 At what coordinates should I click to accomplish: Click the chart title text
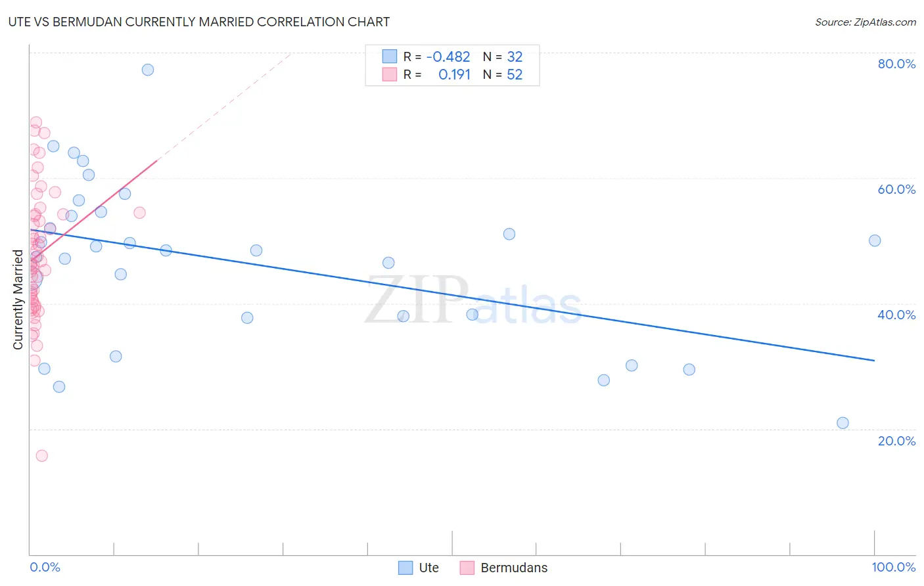(199, 22)
